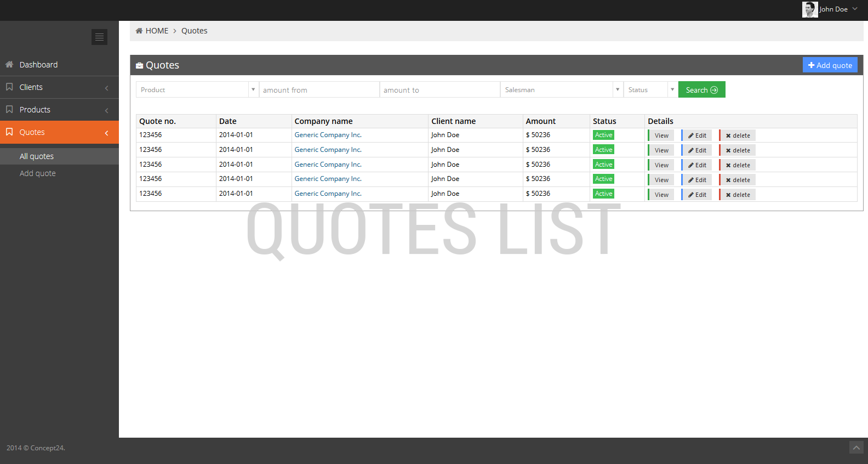This screenshot has height=464, width=868.
Task: Click the bookmark icon beside Clients
Action: (x=9, y=87)
